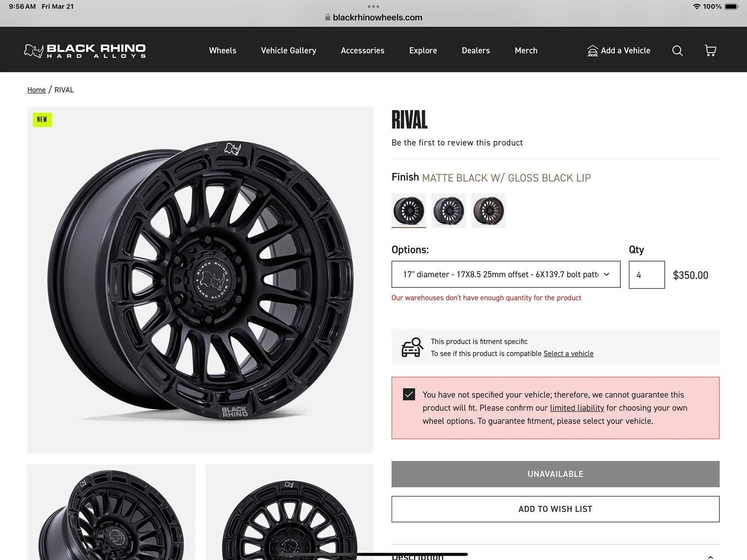The width and height of the screenshot is (747, 560).
Task: Select the second finish wheel swatch
Action: (x=448, y=211)
